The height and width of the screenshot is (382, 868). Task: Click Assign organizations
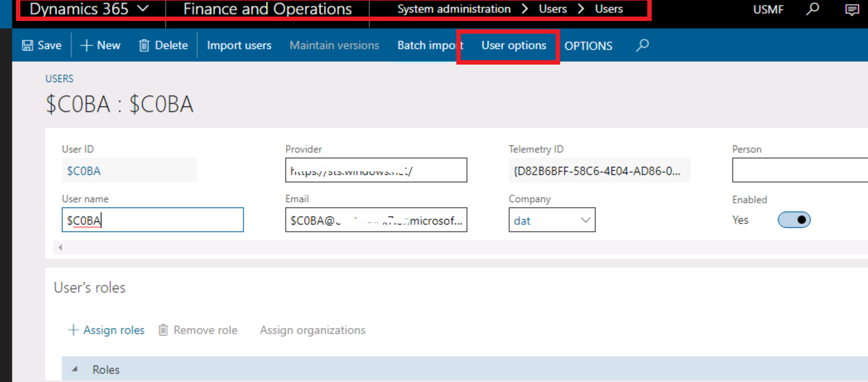312,330
